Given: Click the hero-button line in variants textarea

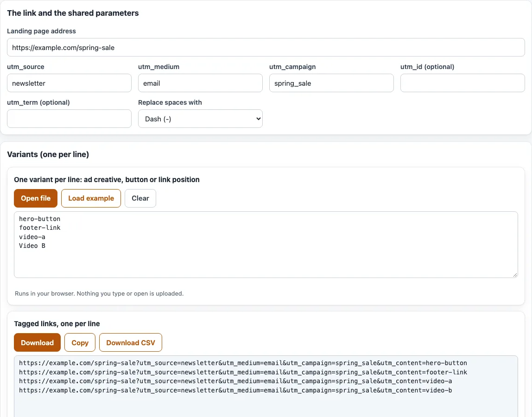Looking at the screenshot, I should 40,219.
